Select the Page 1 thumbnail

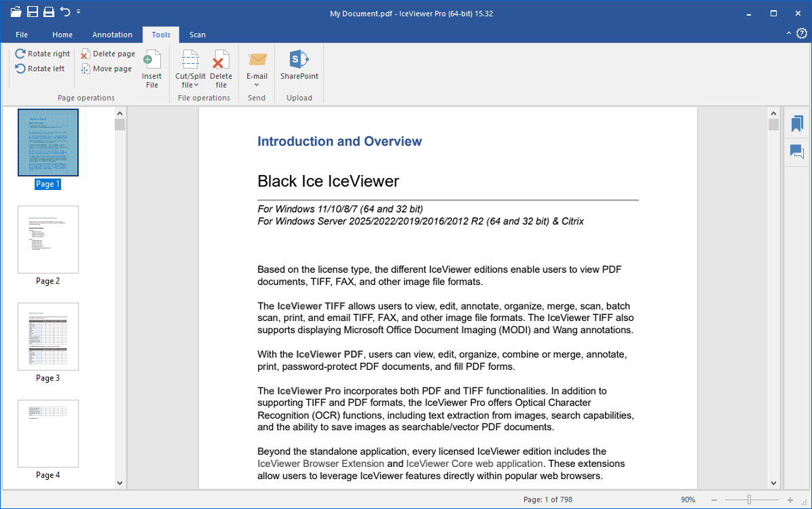(48, 143)
